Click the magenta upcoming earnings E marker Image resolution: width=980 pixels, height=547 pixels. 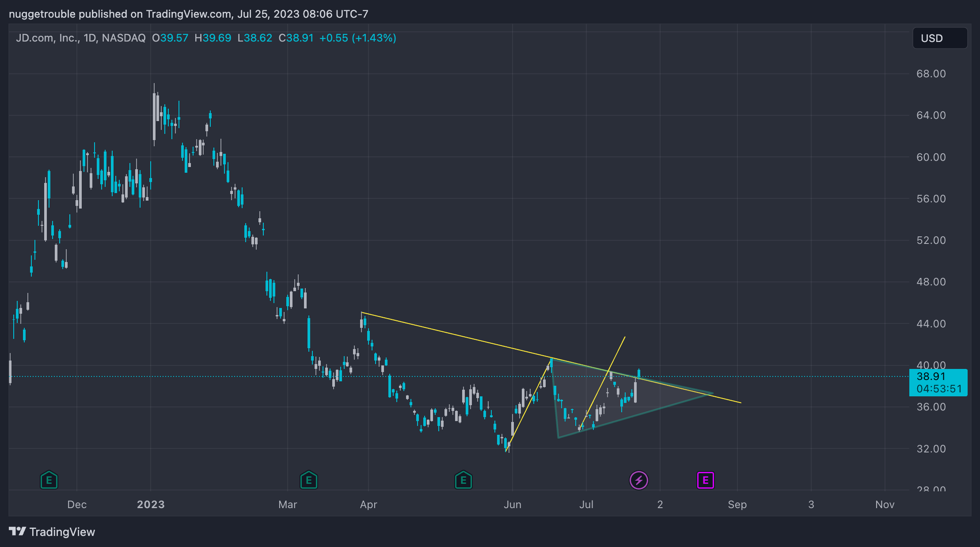tap(706, 480)
